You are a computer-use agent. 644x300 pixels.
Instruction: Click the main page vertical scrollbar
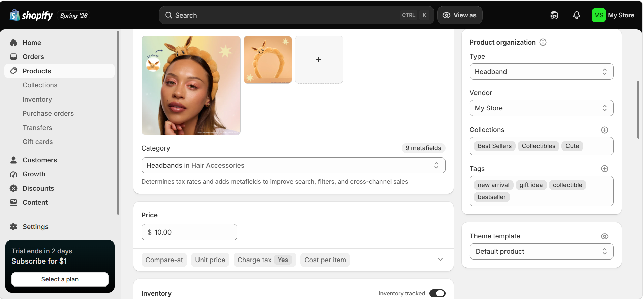coord(638,110)
